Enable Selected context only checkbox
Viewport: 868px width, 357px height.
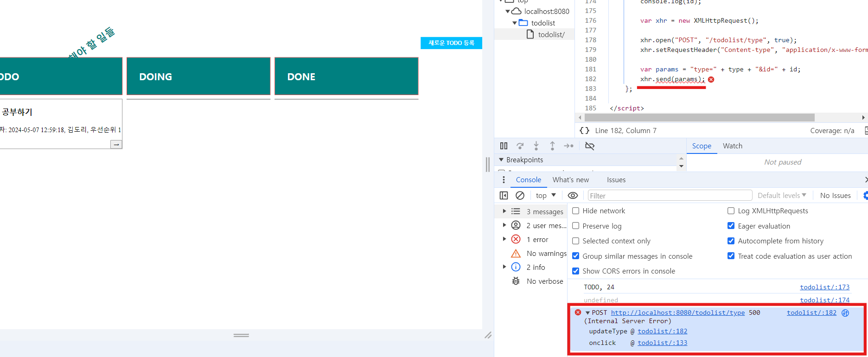pos(576,241)
